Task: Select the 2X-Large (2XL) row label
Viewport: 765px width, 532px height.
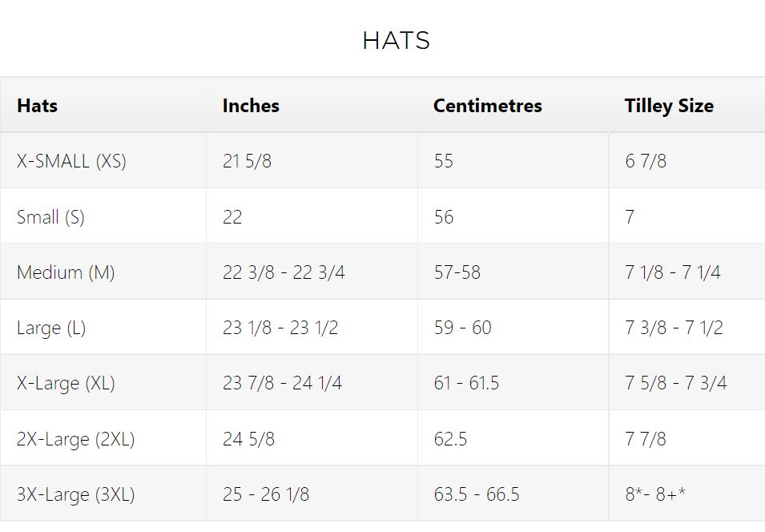Action: 75,439
